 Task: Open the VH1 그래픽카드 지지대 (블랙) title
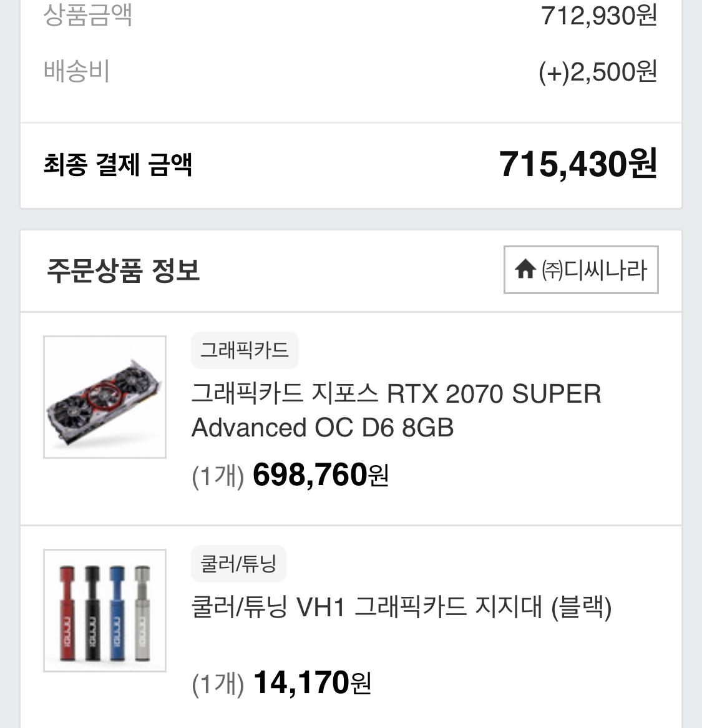[401, 607]
